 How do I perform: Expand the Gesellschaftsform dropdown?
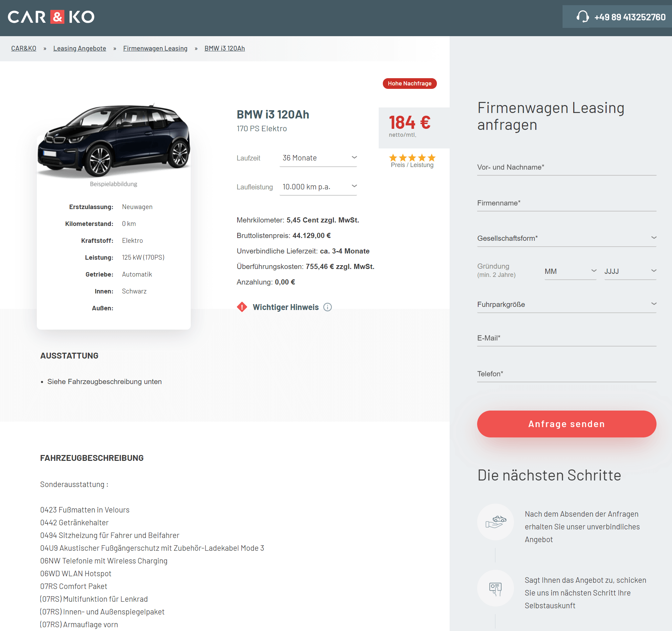(567, 238)
